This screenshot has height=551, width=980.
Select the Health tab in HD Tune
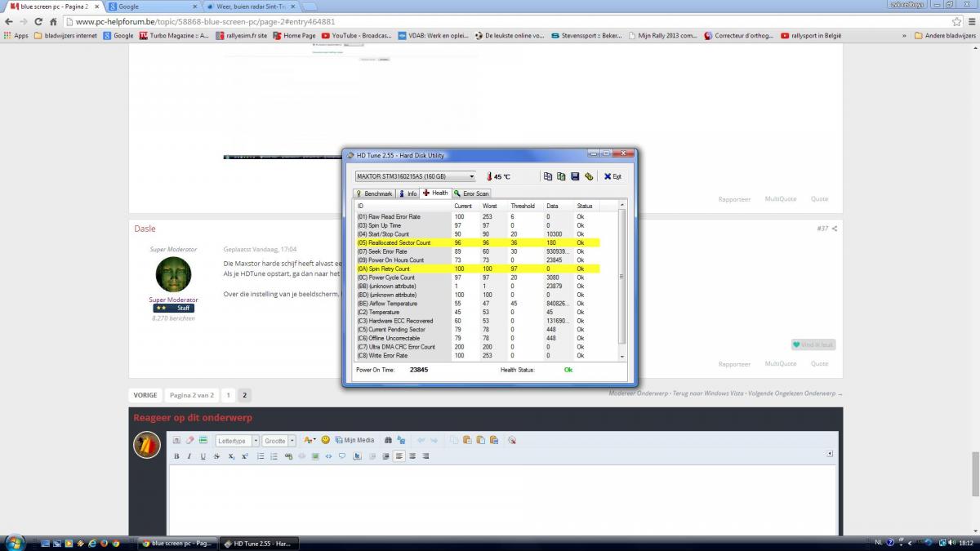[x=435, y=193]
